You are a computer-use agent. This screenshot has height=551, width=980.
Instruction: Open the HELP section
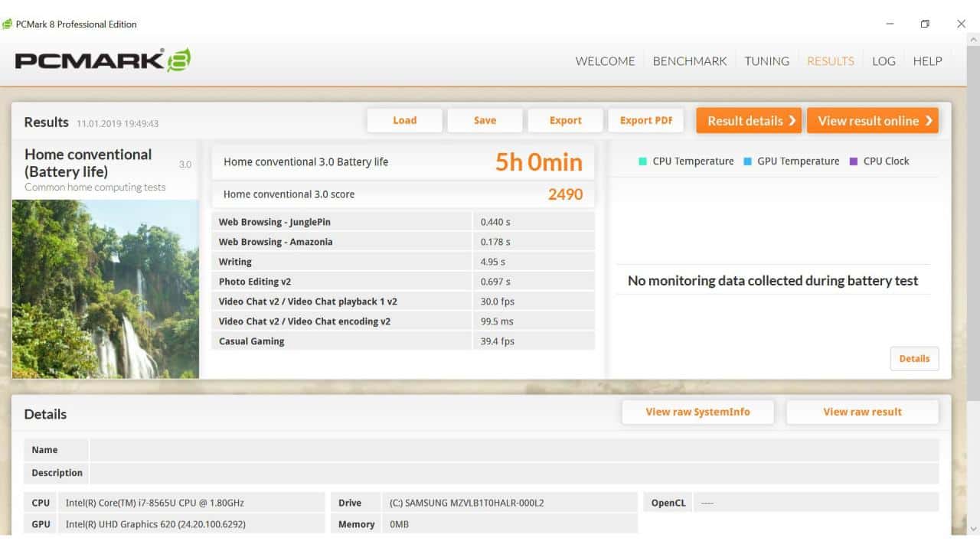[927, 60]
